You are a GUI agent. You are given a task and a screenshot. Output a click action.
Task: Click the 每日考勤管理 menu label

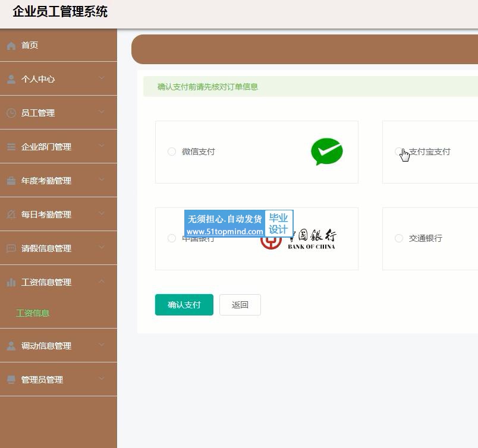(46, 214)
